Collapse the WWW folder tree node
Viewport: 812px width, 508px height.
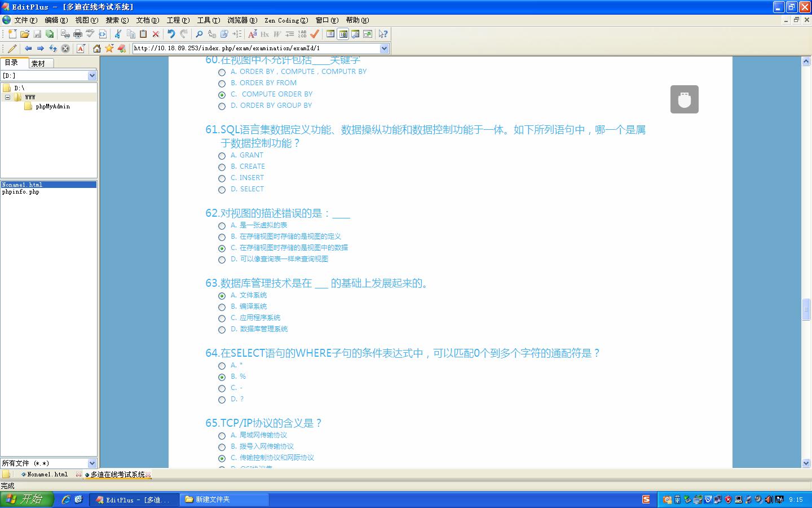click(7, 97)
